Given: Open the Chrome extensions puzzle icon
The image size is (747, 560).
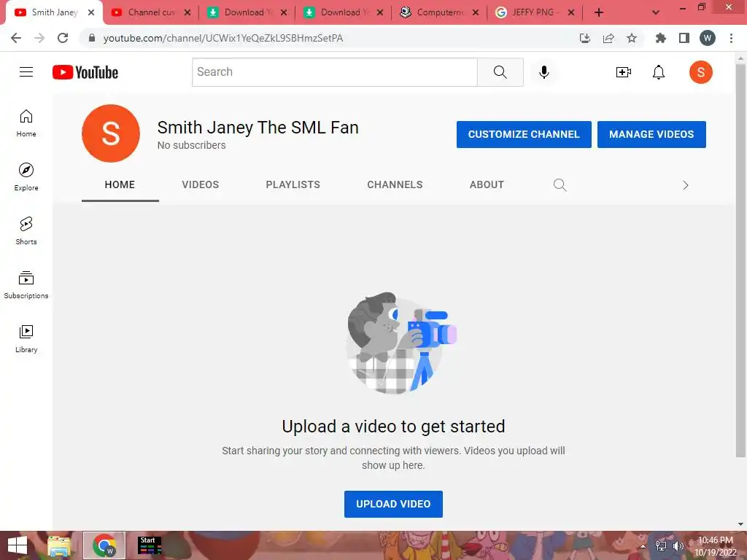Looking at the screenshot, I should (661, 38).
